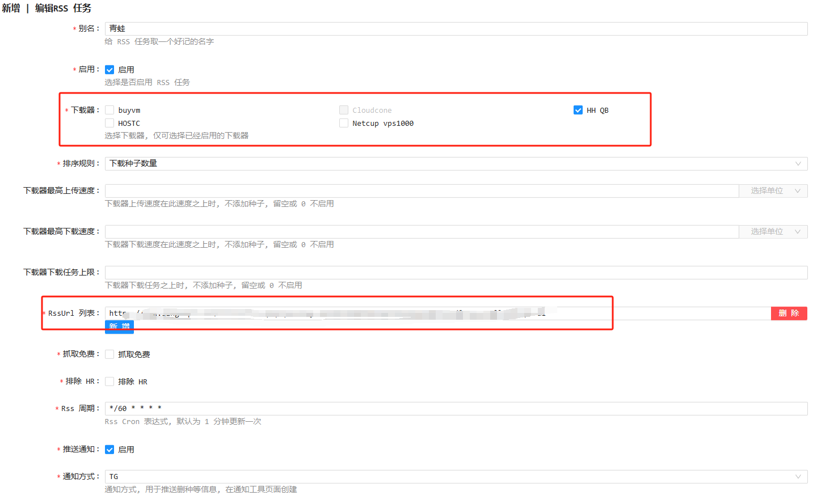Check the buyvm downloader checkbox

click(x=109, y=110)
